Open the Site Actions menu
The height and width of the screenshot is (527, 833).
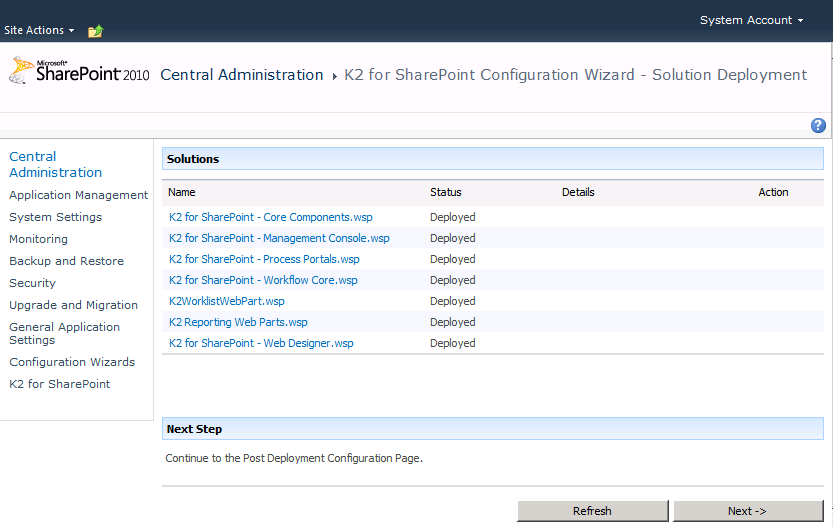[x=39, y=30]
